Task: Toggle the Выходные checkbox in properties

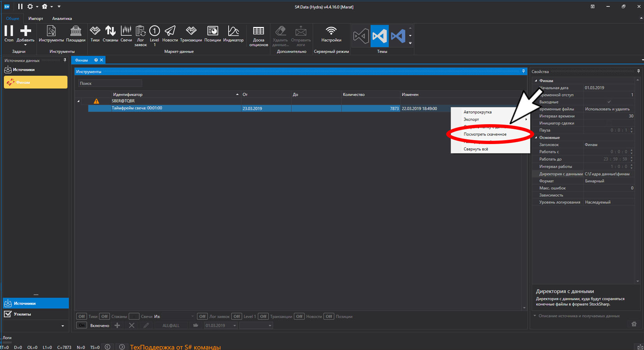Action: [x=609, y=102]
